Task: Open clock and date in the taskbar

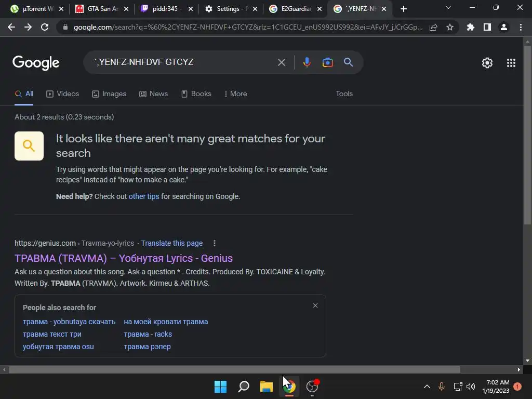Action: (x=496, y=387)
